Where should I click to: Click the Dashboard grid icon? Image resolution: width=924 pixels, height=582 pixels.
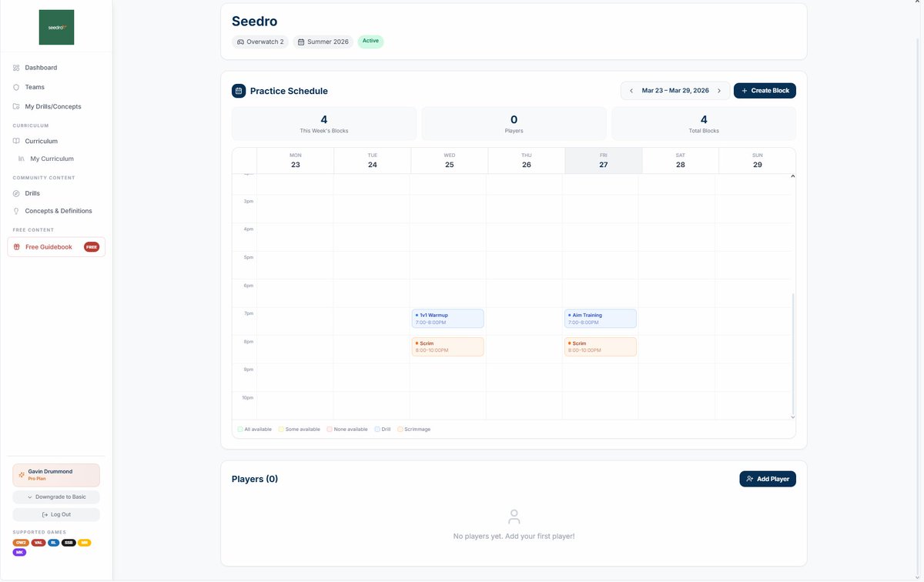[x=16, y=68]
